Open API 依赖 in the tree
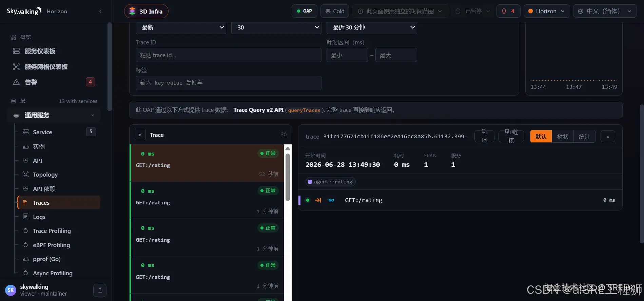This screenshot has width=644, height=301. point(44,189)
